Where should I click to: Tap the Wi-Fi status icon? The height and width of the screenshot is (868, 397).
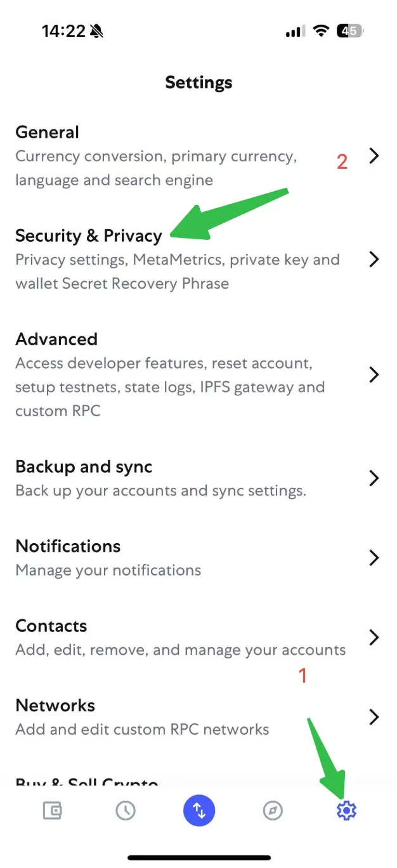click(x=322, y=31)
